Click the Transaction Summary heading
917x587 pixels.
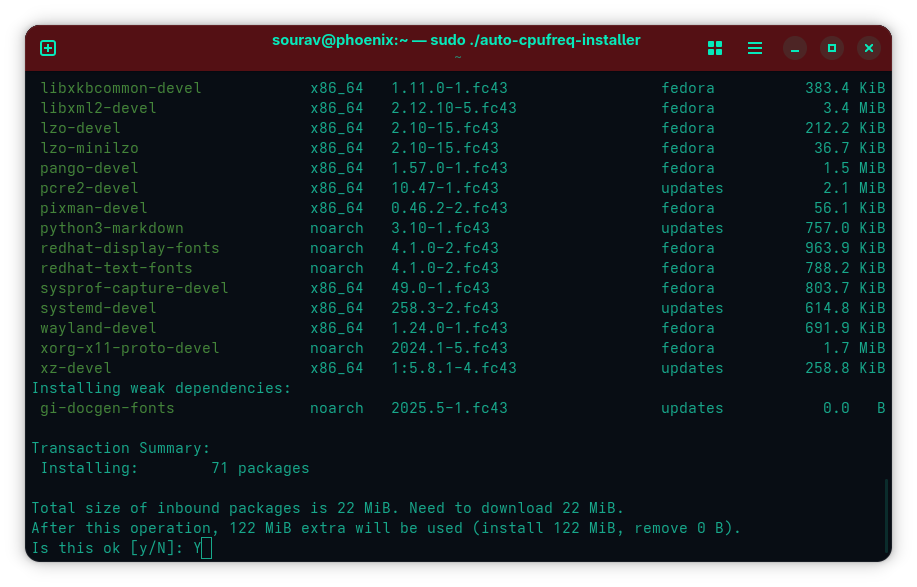coord(121,448)
